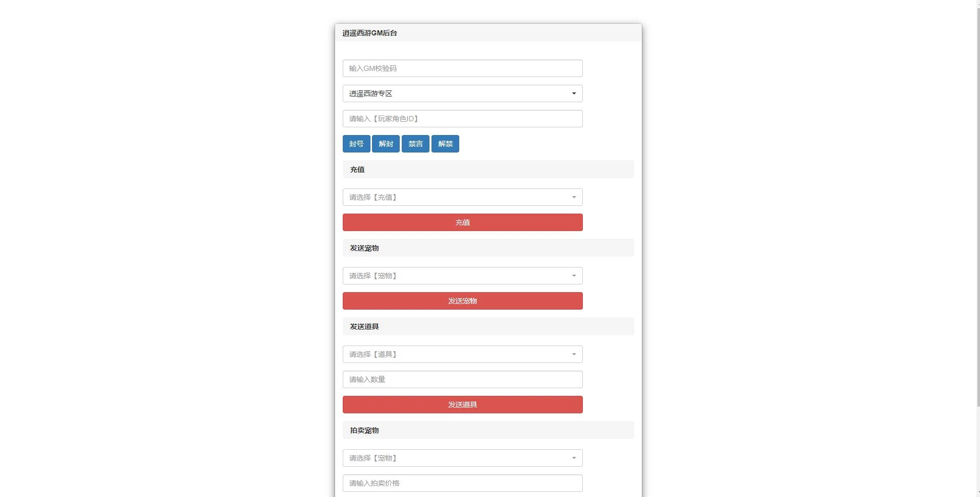This screenshot has height=497, width=980.
Task: Click the 解禁 unmute button
Action: click(x=445, y=144)
